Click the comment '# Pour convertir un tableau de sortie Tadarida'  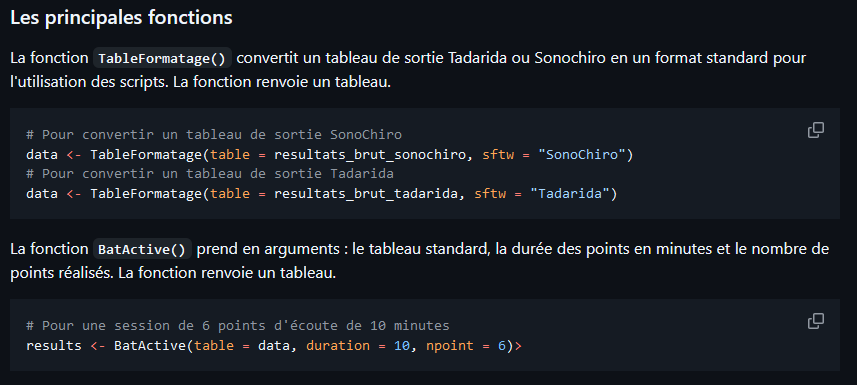click(x=210, y=173)
